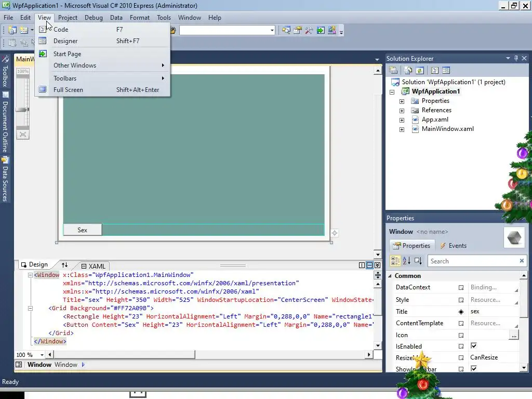Click sort by property source icon

[x=418, y=261]
